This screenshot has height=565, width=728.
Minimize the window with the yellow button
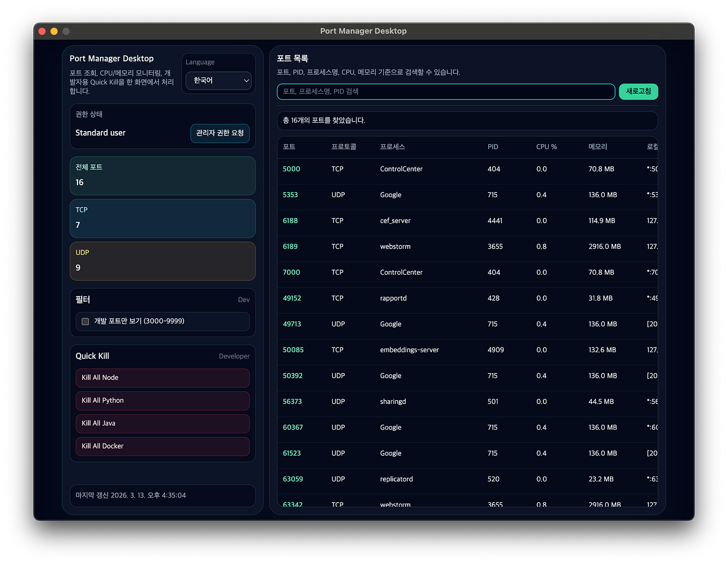[x=54, y=31]
